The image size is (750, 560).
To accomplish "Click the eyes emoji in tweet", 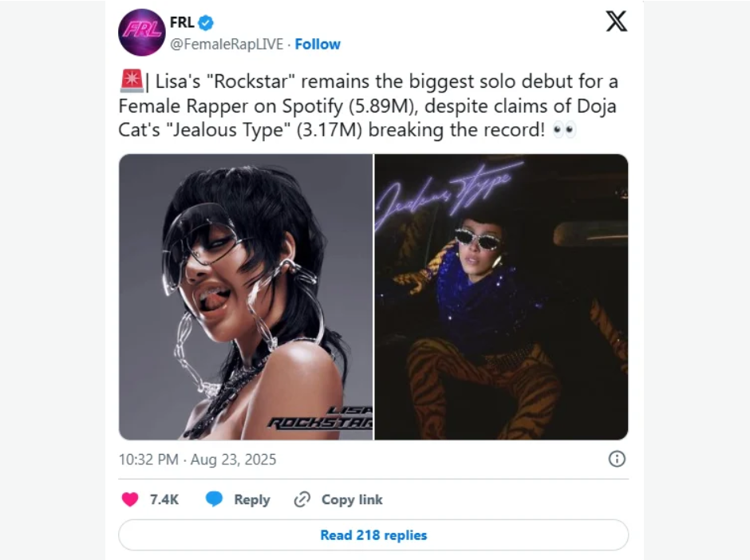I will [x=564, y=130].
